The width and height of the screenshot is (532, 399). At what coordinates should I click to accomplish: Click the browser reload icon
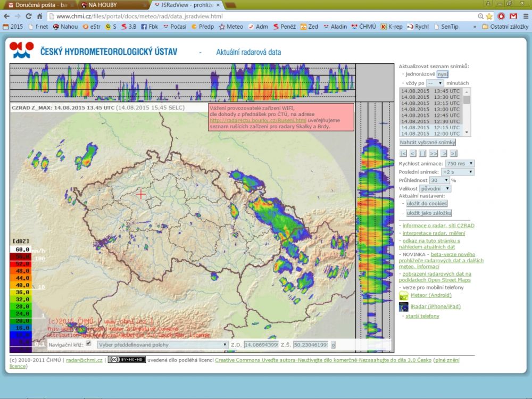click(28, 16)
